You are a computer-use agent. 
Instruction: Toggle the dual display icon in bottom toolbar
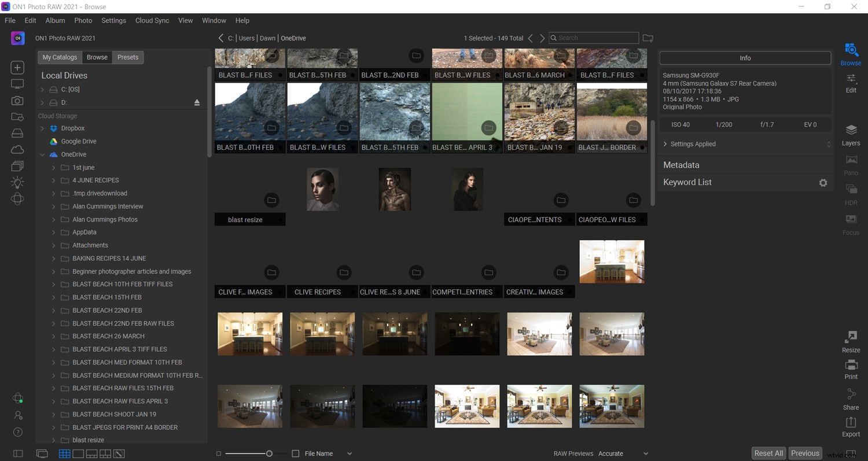pyautogui.click(x=41, y=453)
